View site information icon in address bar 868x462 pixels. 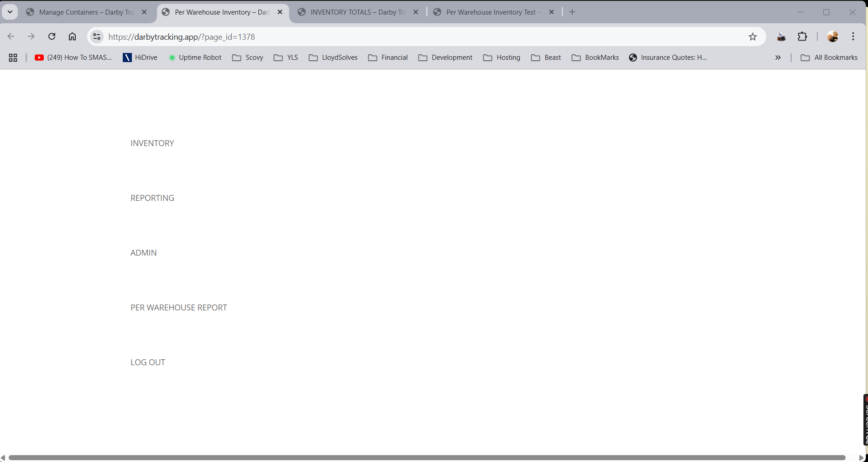[97, 37]
